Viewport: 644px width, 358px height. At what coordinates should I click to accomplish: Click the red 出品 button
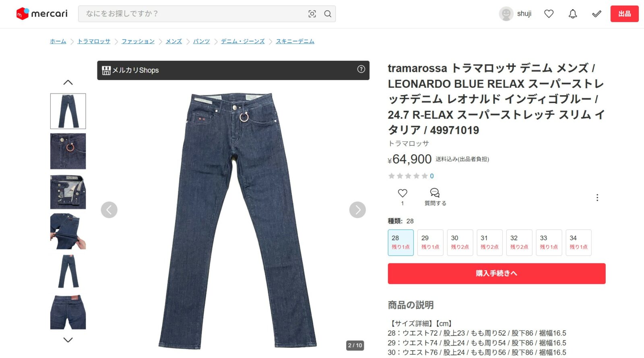624,14
